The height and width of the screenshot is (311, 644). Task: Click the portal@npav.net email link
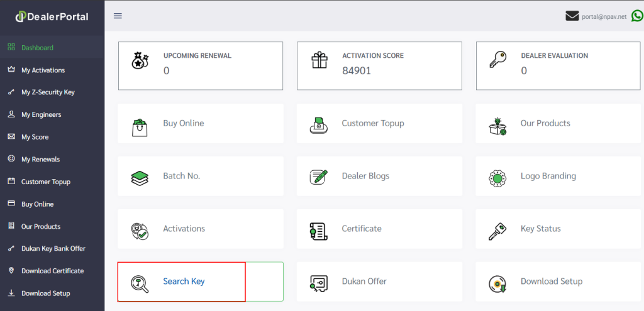[x=604, y=17]
